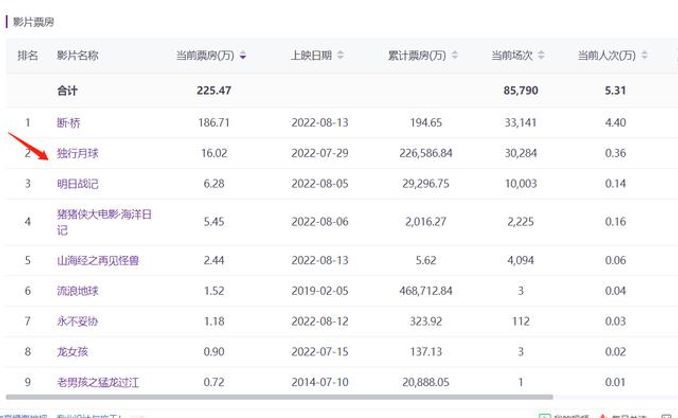
Task: Click sort arrow beside 当前票房(万) header
Action: [243, 56]
